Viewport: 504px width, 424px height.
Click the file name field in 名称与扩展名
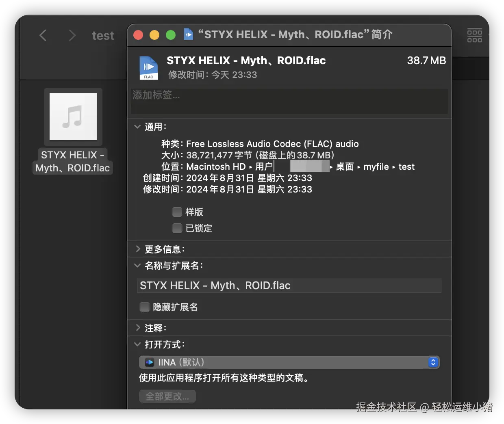289,286
